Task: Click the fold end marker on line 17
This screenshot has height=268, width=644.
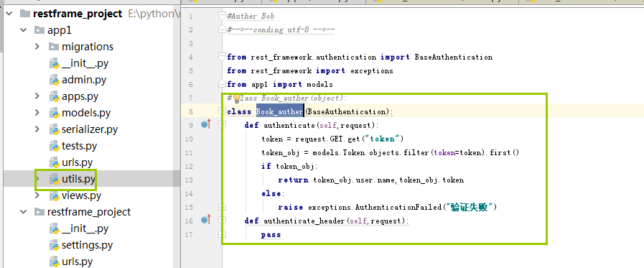Action: [x=222, y=234]
